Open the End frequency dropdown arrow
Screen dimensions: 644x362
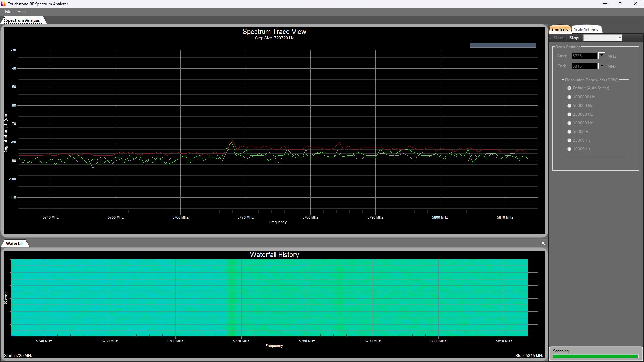coord(601,66)
